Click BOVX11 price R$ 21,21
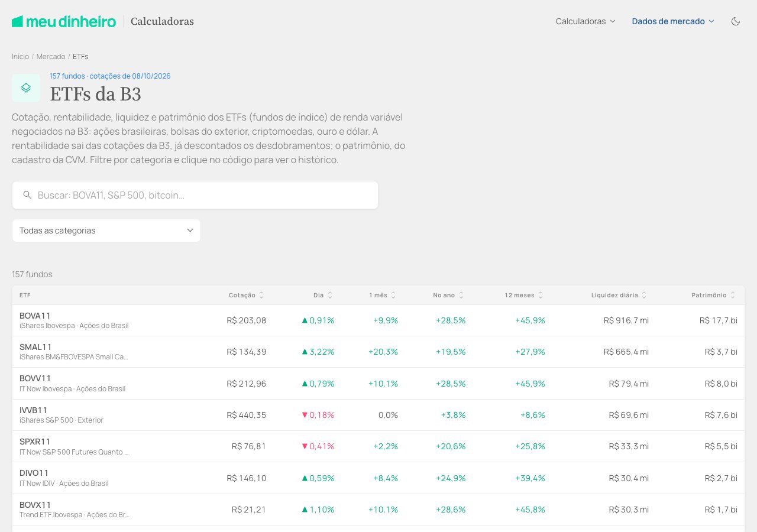 click(249, 510)
